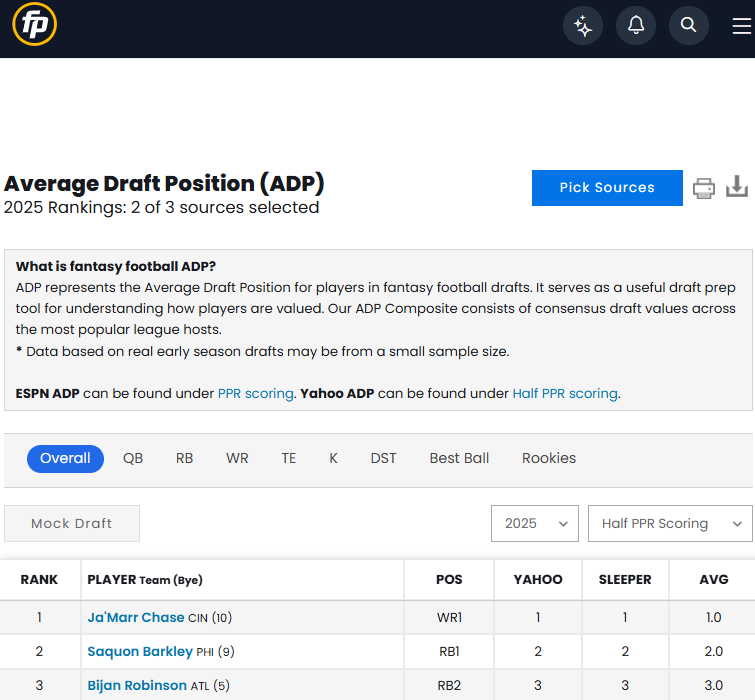Open Ja'Marr Chase player page

pos(136,617)
